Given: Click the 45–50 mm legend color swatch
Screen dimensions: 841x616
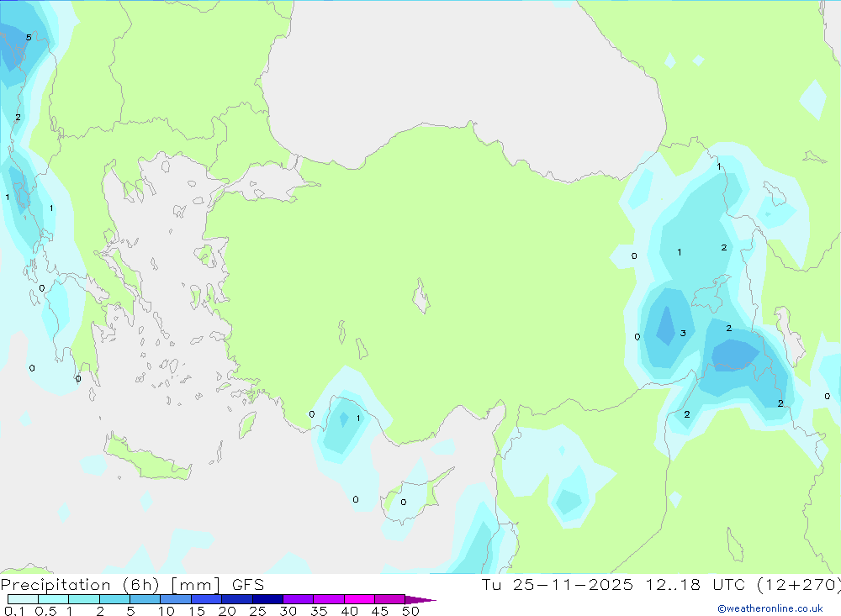Looking at the screenshot, I should pyautogui.click(x=390, y=599).
